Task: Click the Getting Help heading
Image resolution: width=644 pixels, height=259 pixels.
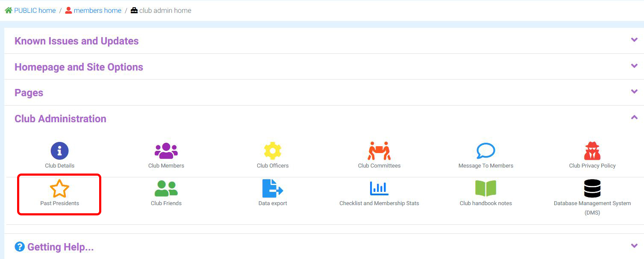Action: pos(60,247)
